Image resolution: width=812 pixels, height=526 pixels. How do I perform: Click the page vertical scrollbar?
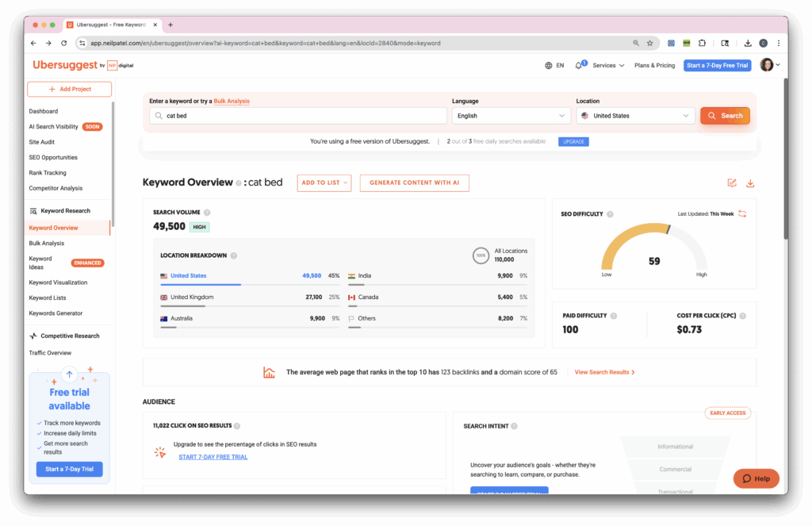pos(786,160)
